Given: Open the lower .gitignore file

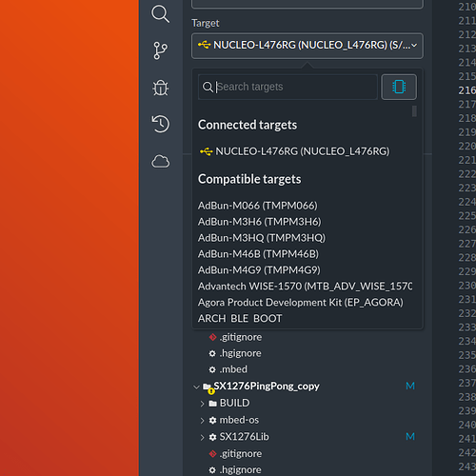Looking at the screenshot, I should click(241, 454).
